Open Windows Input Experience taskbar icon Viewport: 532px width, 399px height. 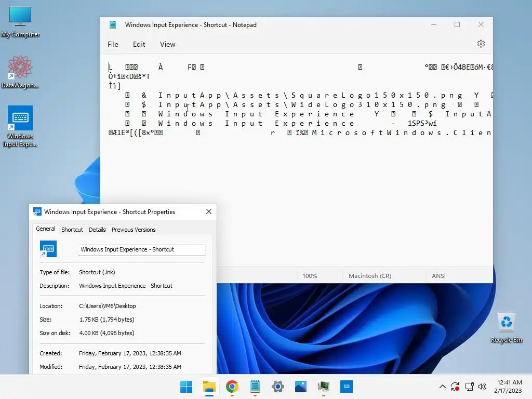[x=347, y=387]
